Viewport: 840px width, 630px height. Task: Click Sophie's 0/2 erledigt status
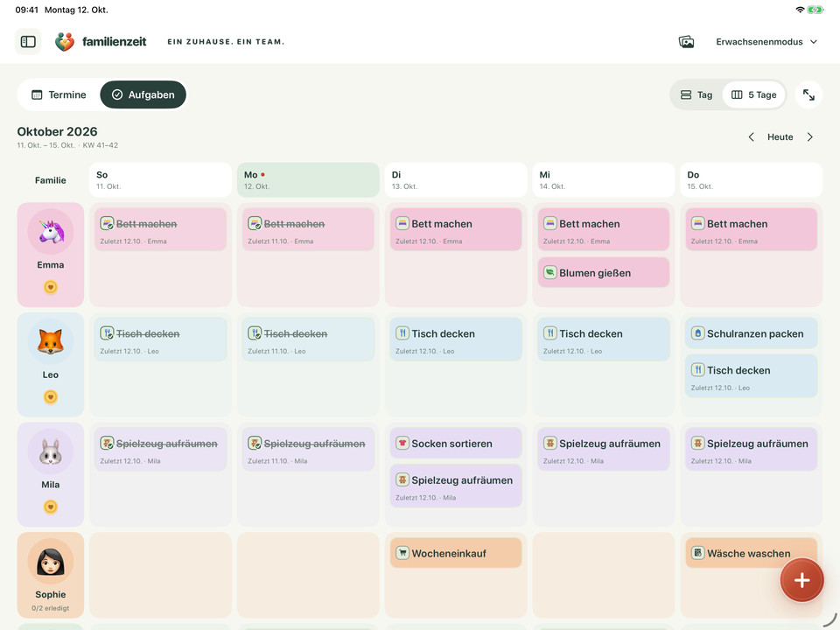click(51, 608)
